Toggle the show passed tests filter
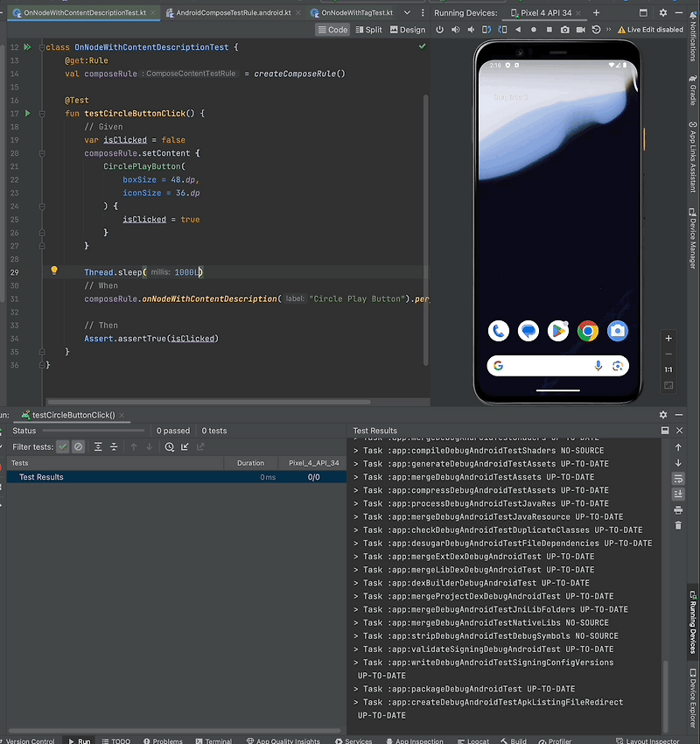700x744 pixels. (x=63, y=446)
